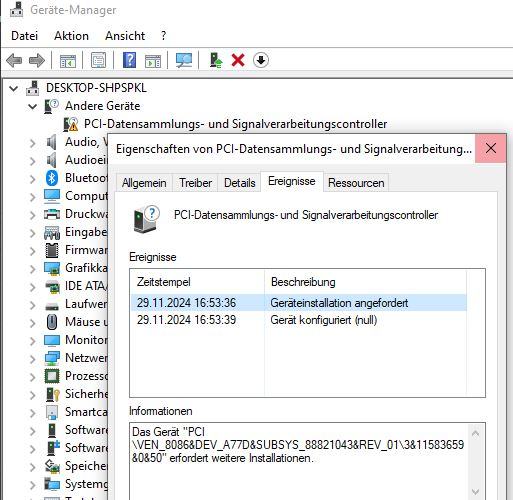513x500 pixels.
Task: Switch to the Ressourcen tab
Action: [356, 183]
